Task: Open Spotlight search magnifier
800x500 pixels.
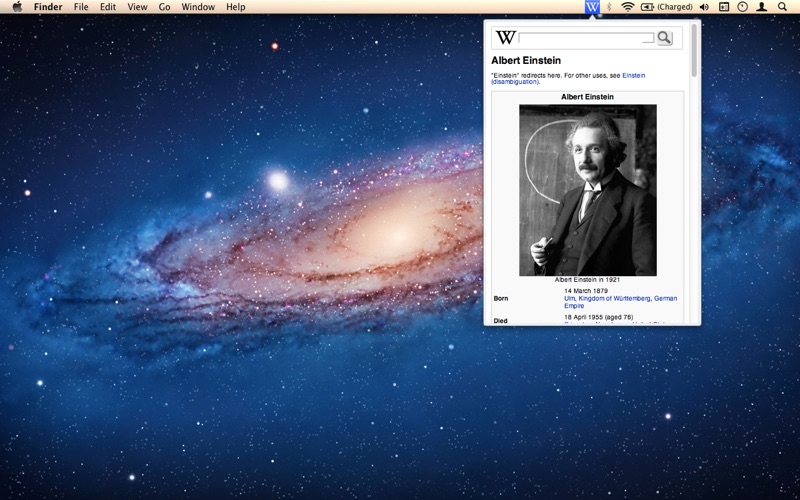Action: (782, 7)
